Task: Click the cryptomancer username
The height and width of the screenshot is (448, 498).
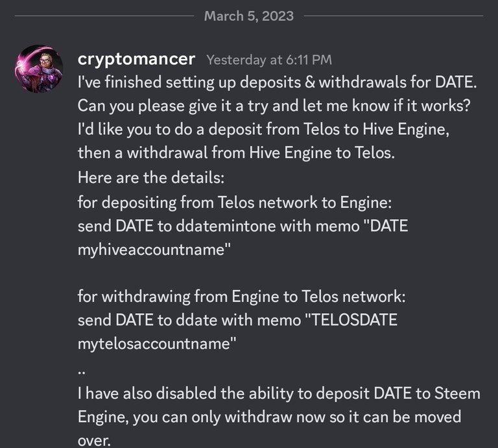Action: 136,59
